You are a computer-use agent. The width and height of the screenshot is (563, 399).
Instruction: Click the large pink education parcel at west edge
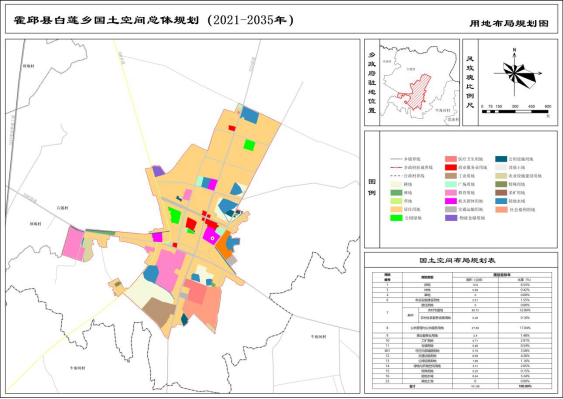(72, 243)
